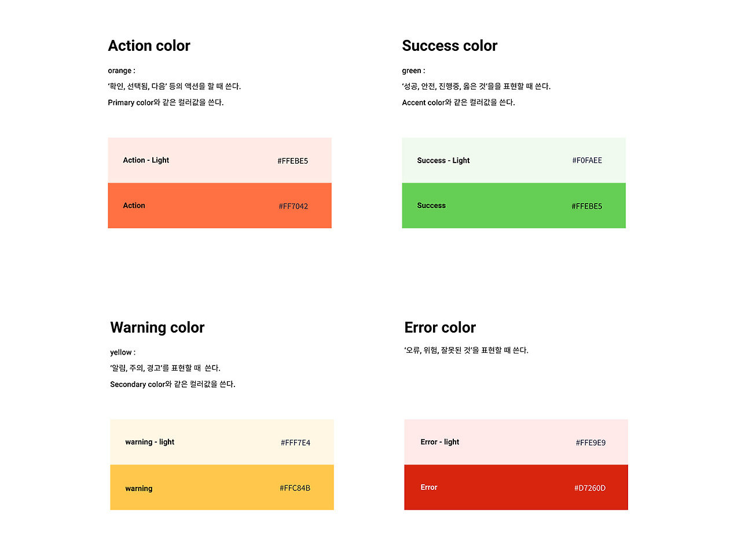Click the Action - Light color swatch
741x560 pixels.
pos(219,160)
